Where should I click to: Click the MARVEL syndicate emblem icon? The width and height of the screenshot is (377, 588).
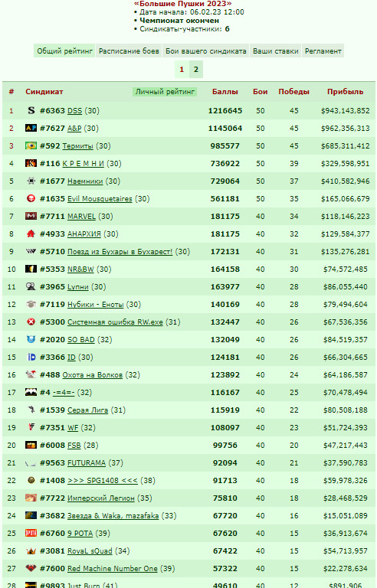click(x=31, y=217)
